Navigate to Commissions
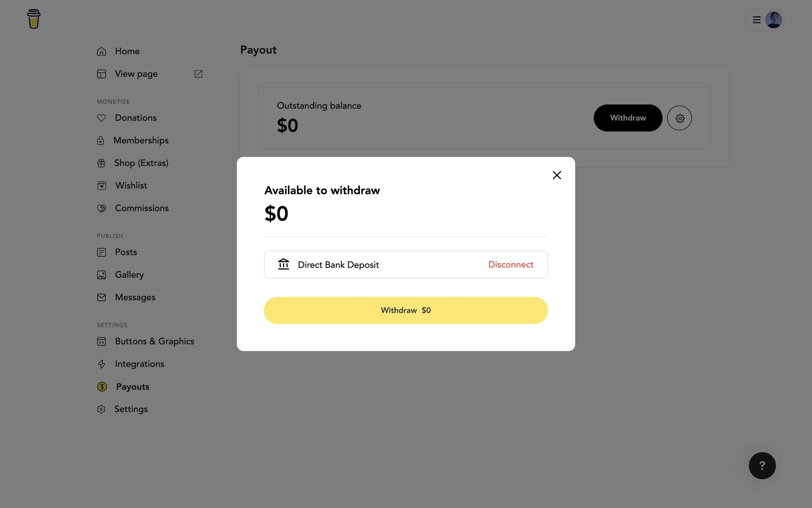This screenshot has width=812, height=508. pos(142,208)
